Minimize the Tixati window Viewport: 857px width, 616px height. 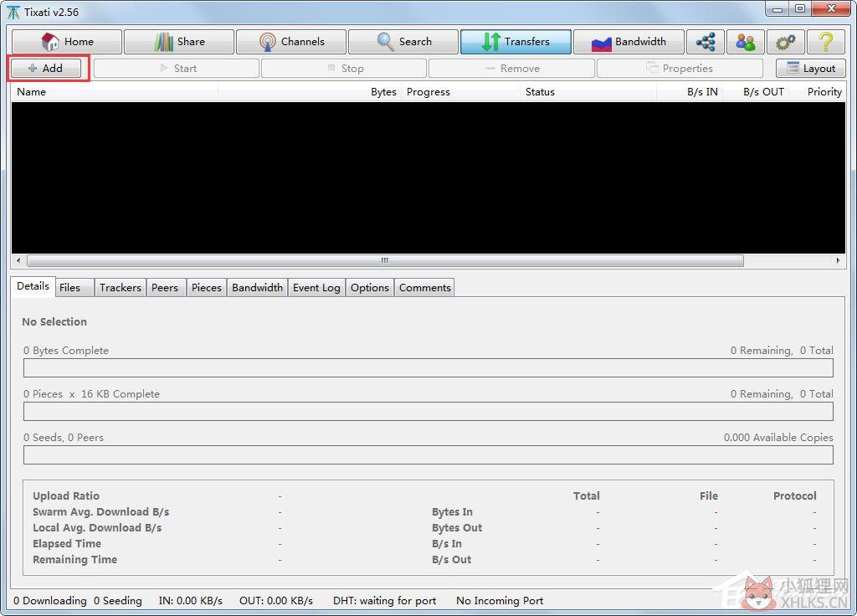tap(777, 8)
